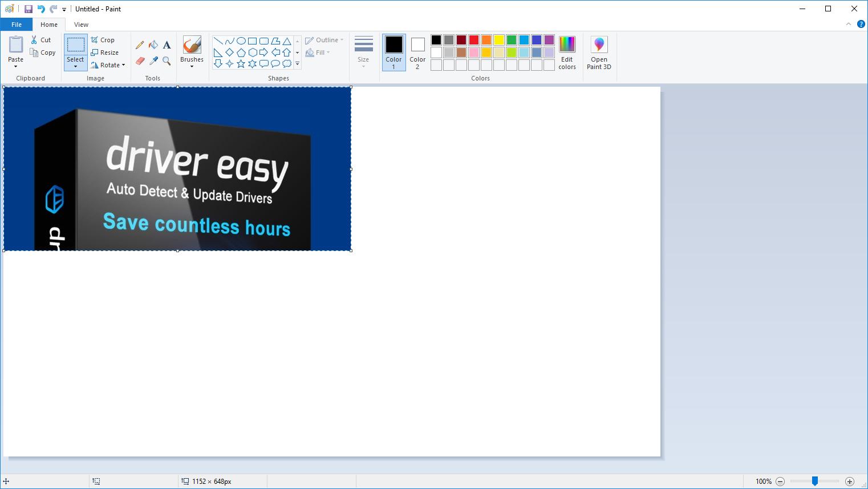
Task: Select the Pencil tool
Action: tap(140, 45)
